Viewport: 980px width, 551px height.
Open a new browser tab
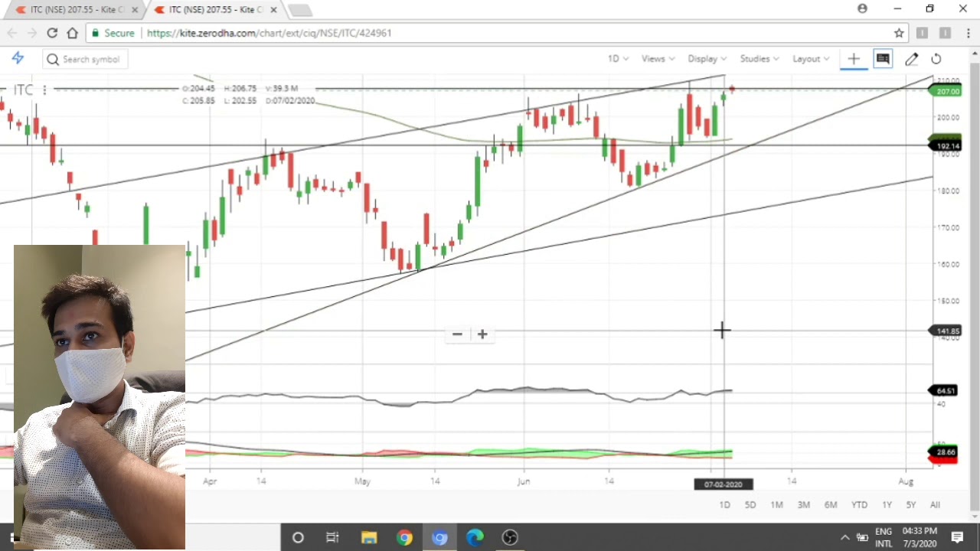(x=299, y=11)
